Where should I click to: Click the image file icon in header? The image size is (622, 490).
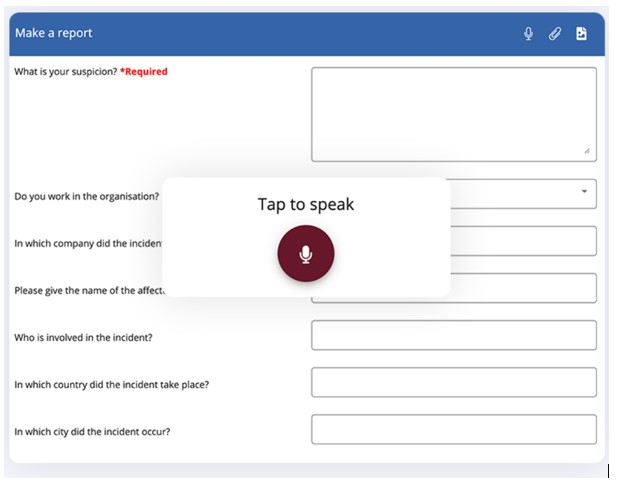581,34
